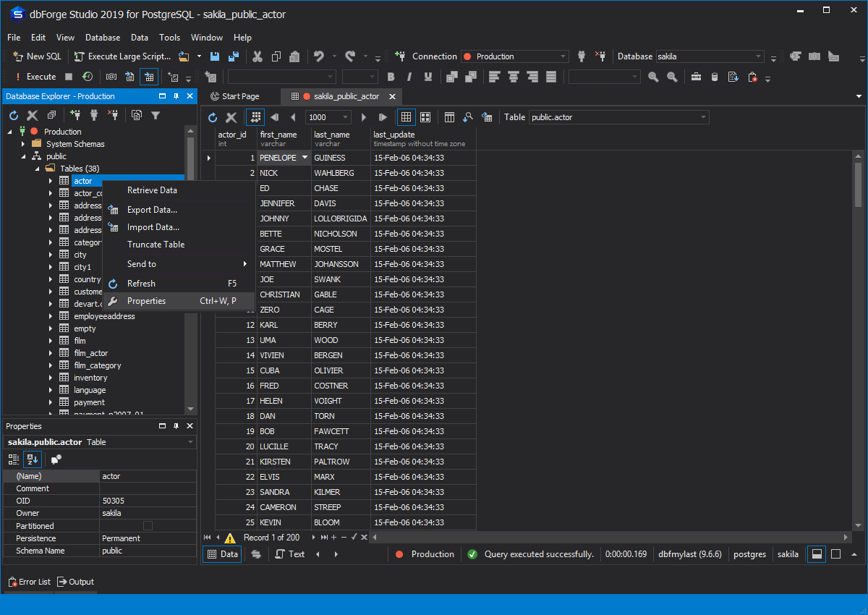The height and width of the screenshot is (615, 868).
Task: Click the Refresh icon in the data grid toolbar
Action: [212, 116]
